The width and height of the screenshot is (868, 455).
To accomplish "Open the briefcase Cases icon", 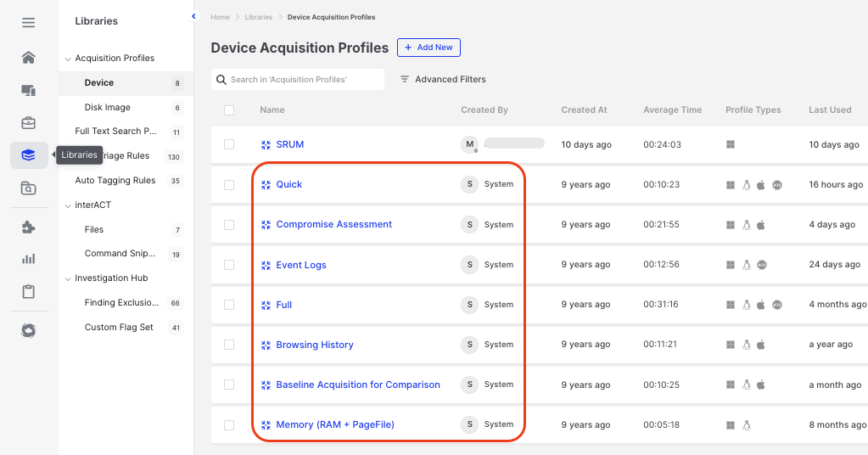I will [x=29, y=123].
